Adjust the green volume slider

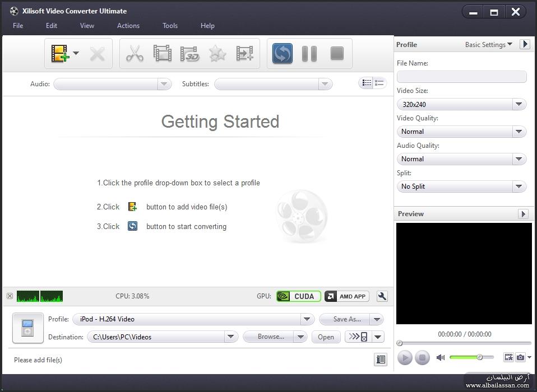tap(471, 357)
